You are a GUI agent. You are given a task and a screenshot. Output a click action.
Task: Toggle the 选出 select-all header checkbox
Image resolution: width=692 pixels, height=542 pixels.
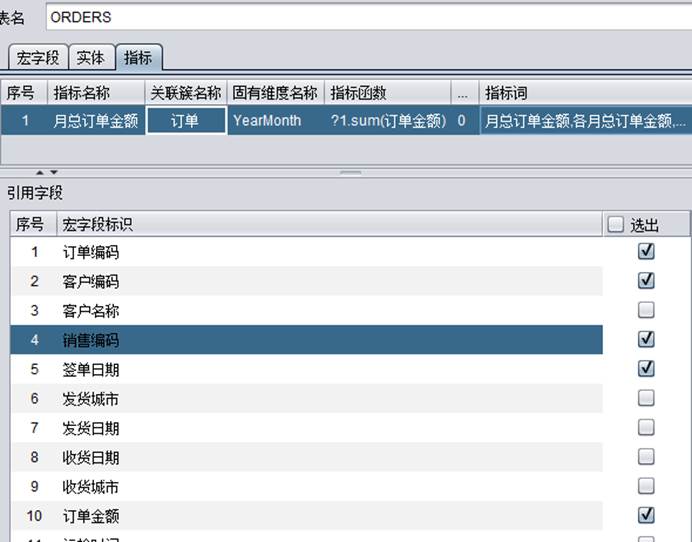[616, 225]
